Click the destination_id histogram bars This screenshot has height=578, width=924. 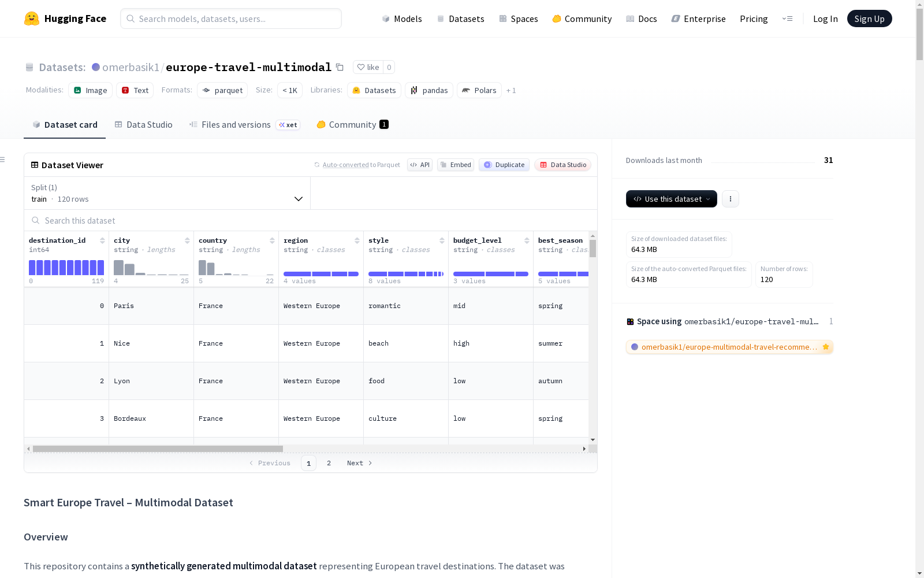pyautogui.click(x=66, y=268)
